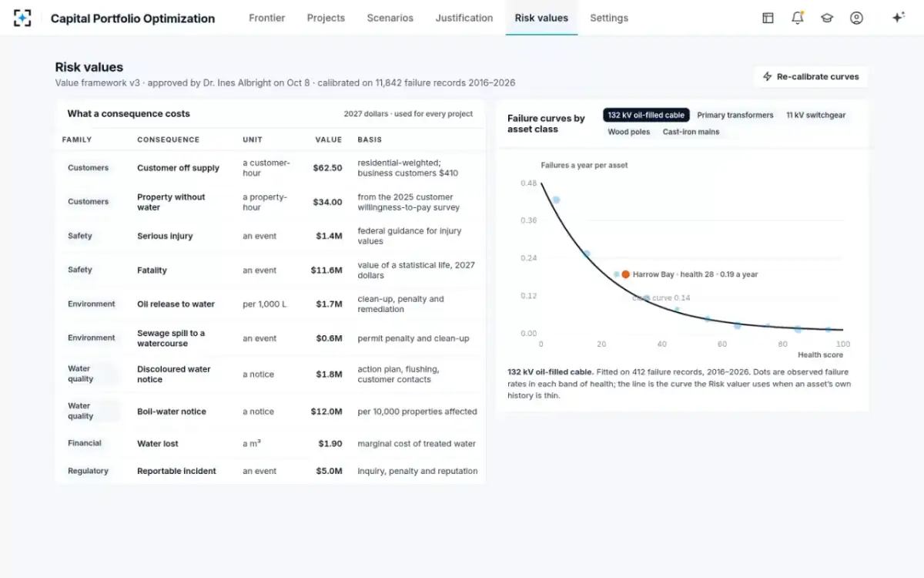
Task: Switch to the Projects tab
Action: pos(326,18)
